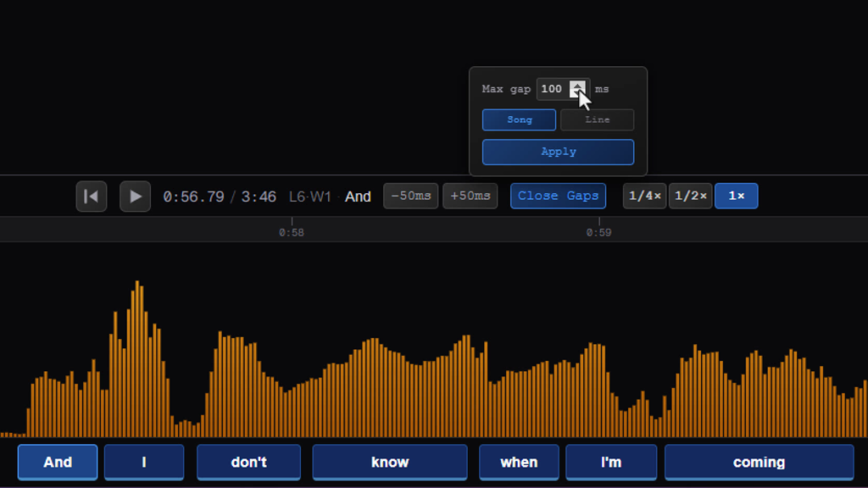Increase Max gap with stepper up arrow
Viewport: 868px width, 488px height.
pos(577,86)
